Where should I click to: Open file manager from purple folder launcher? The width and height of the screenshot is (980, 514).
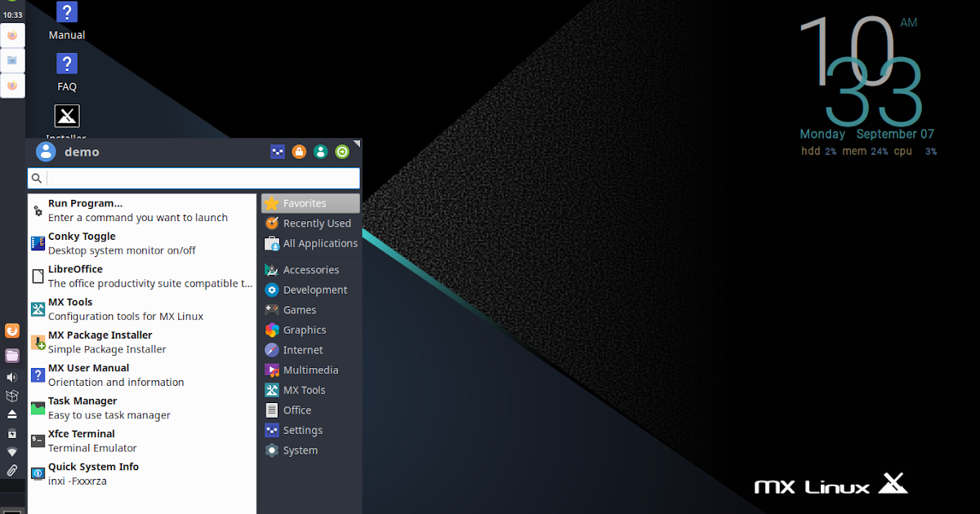12,355
